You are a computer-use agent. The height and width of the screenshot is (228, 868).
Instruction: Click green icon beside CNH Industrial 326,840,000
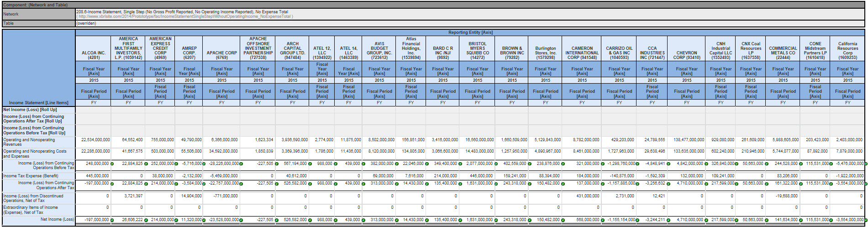pos(737,164)
